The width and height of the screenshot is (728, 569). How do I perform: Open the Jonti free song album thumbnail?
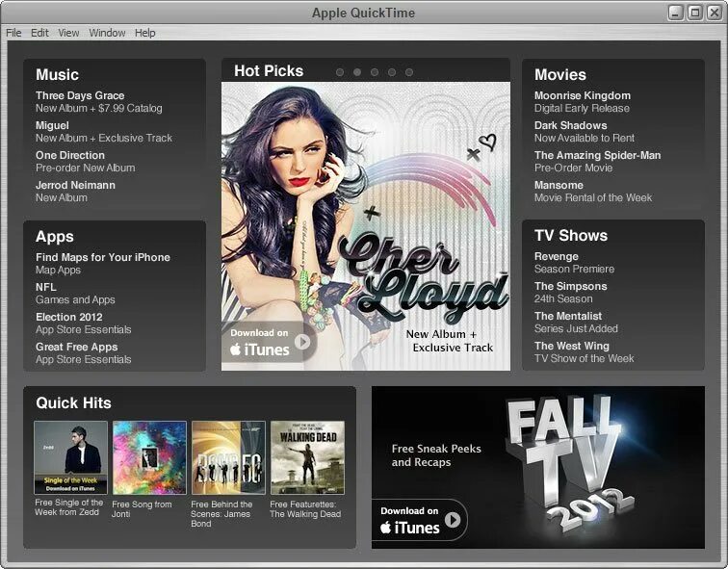tap(149, 457)
